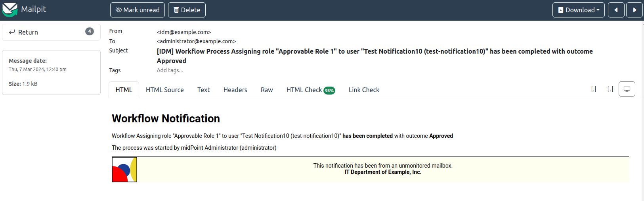Go to the previous message arrow
Screen dimensions: 644x201
point(616,10)
